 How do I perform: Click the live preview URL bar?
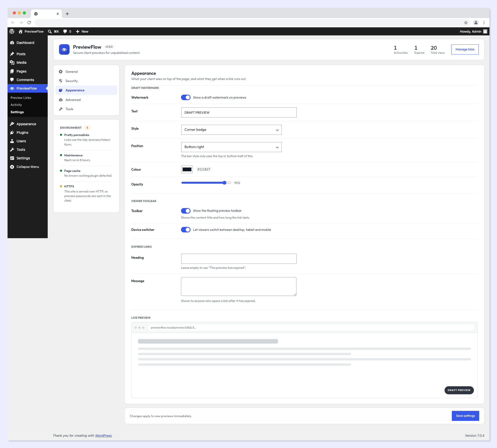[x=311, y=328]
